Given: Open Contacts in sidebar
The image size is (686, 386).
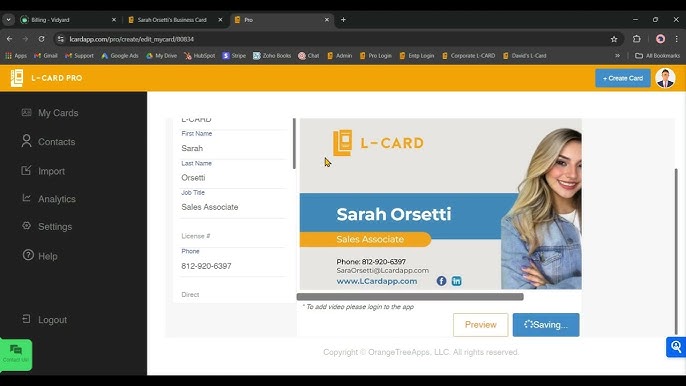Looking at the screenshot, I should [x=48, y=142].
